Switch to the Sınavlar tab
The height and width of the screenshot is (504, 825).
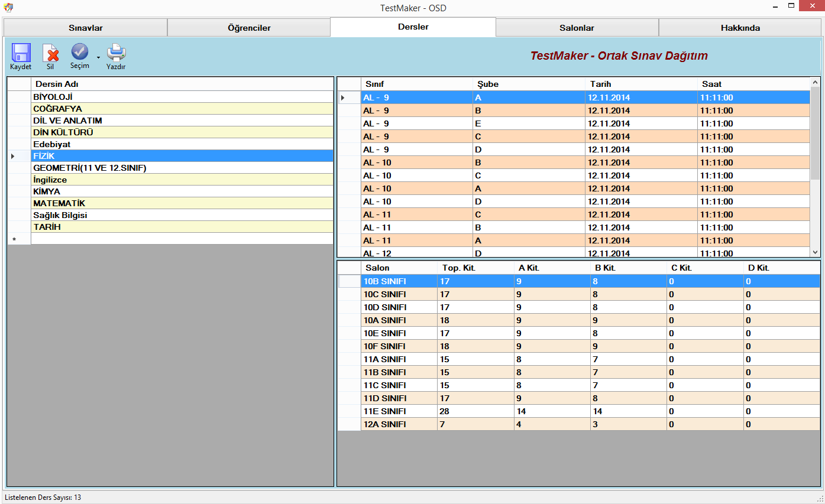[86, 28]
